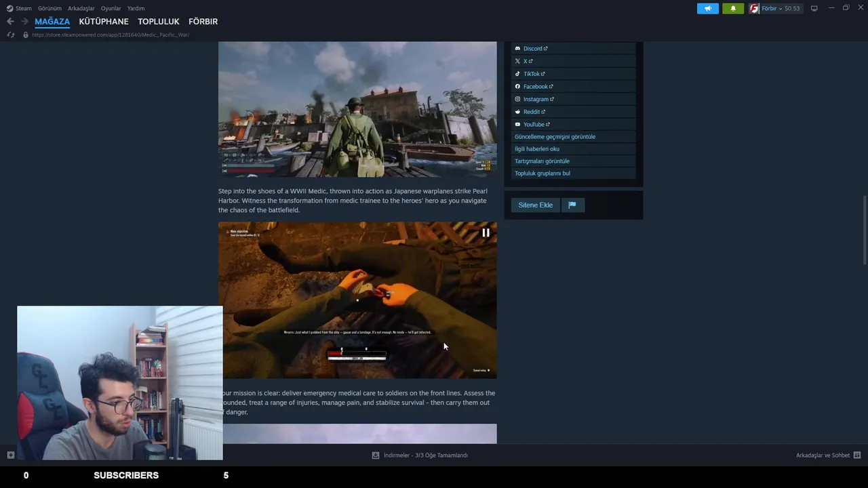
Task: Switch to the MAĞAZA tab
Action: 52,22
